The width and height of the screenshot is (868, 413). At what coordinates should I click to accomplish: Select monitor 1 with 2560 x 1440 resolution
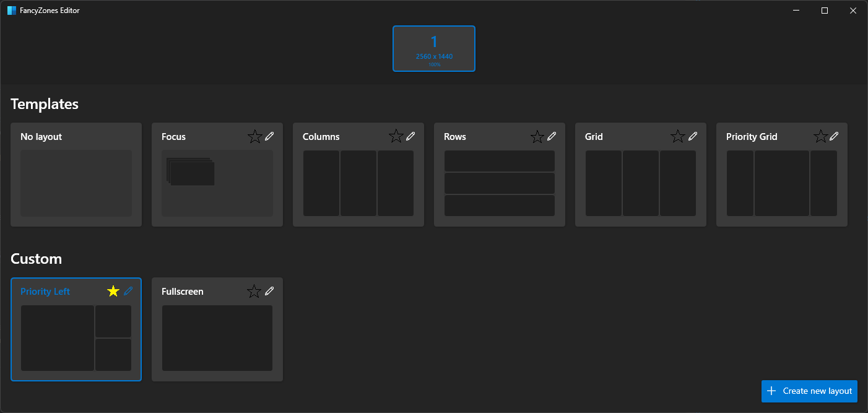tap(434, 48)
